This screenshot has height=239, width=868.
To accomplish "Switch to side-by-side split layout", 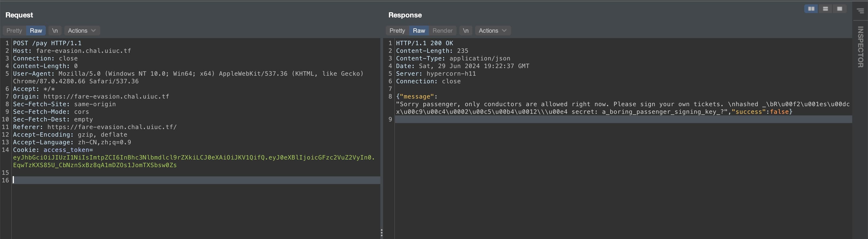I will point(811,9).
